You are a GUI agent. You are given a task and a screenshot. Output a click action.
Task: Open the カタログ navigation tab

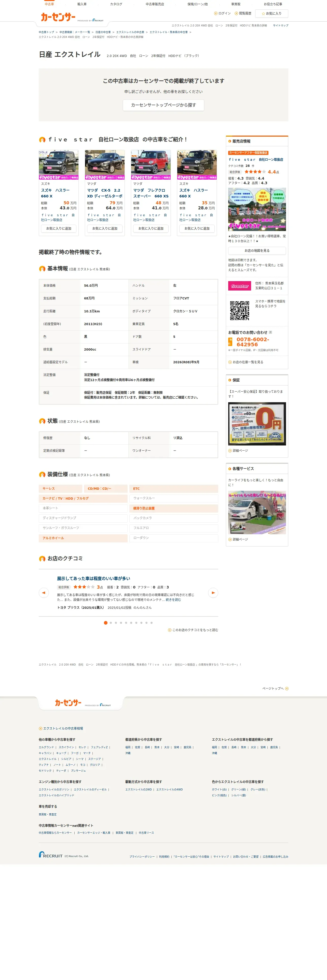(x=116, y=4)
